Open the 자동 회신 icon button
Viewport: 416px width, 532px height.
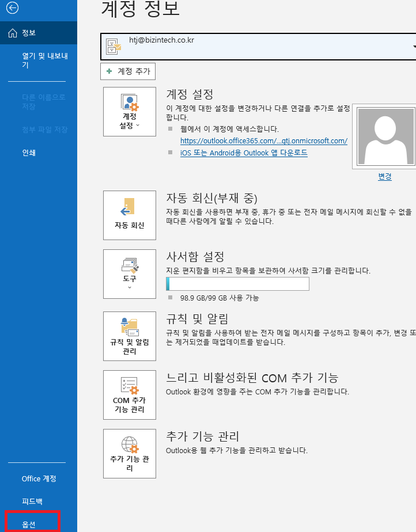click(130, 215)
